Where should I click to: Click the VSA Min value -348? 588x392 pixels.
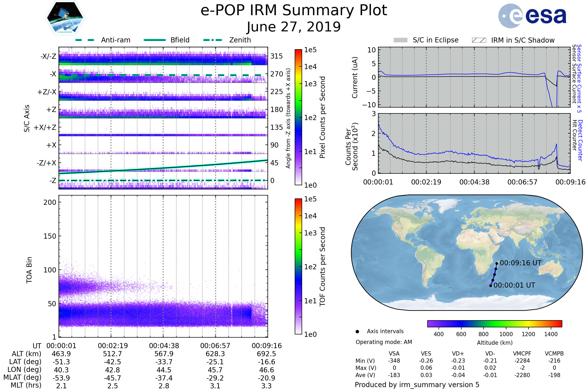click(x=394, y=361)
